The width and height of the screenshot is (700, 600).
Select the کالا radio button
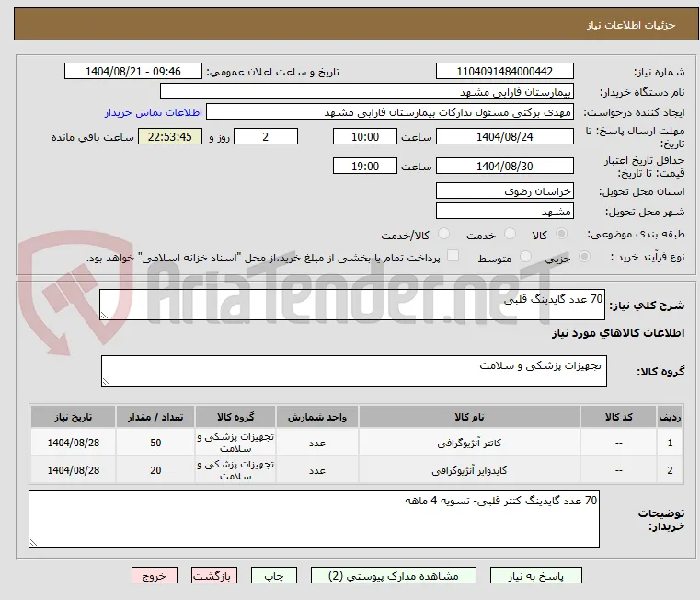pos(562,234)
